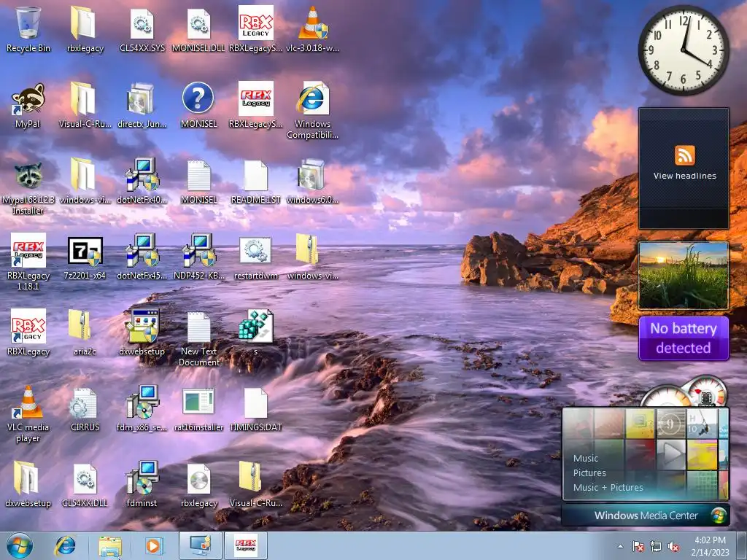747x560 pixels.
Task: Open the RBXLegacy 1.18.1 shortcut
Action: (28, 262)
